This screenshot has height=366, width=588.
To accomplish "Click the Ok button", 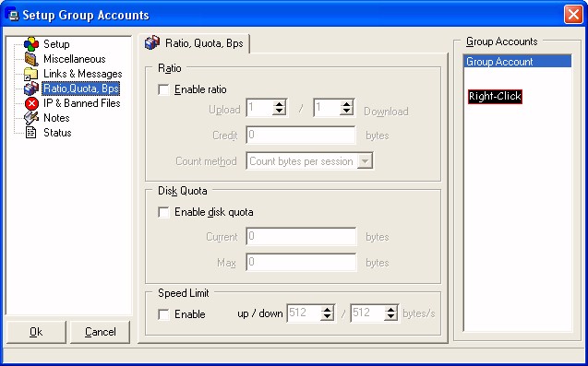I will pos(36,332).
